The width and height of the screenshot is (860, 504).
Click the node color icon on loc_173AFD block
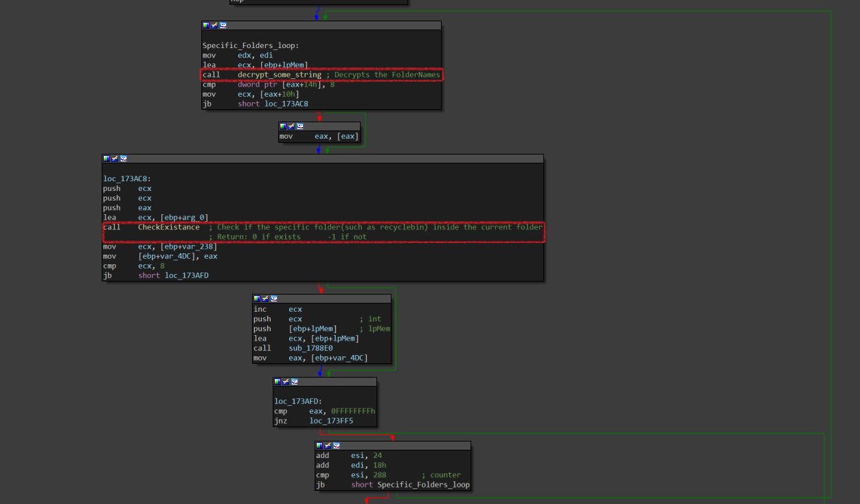coord(278,382)
